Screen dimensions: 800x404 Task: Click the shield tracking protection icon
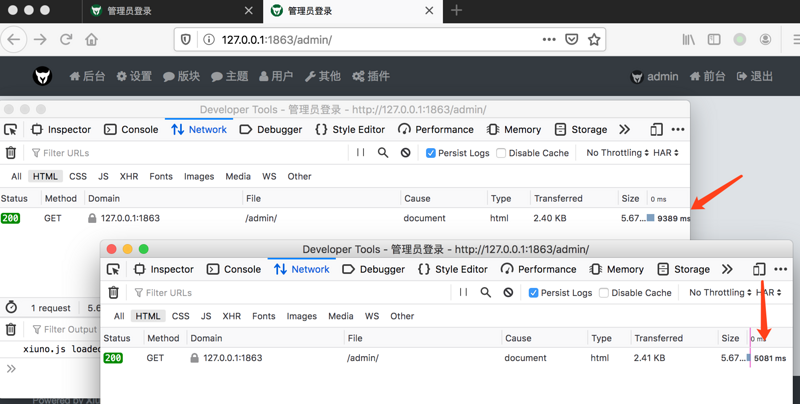coord(186,39)
